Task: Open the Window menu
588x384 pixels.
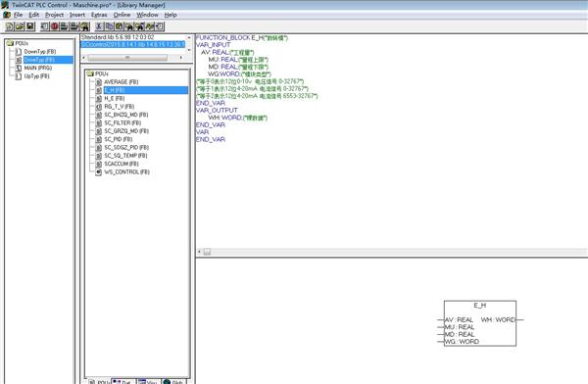Action: click(x=147, y=15)
